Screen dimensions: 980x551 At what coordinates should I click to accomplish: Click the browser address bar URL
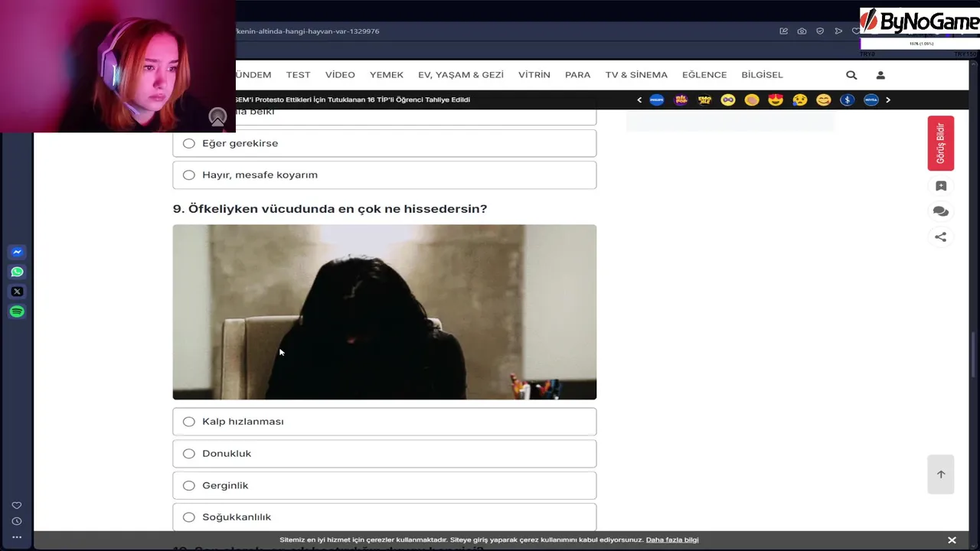[308, 31]
